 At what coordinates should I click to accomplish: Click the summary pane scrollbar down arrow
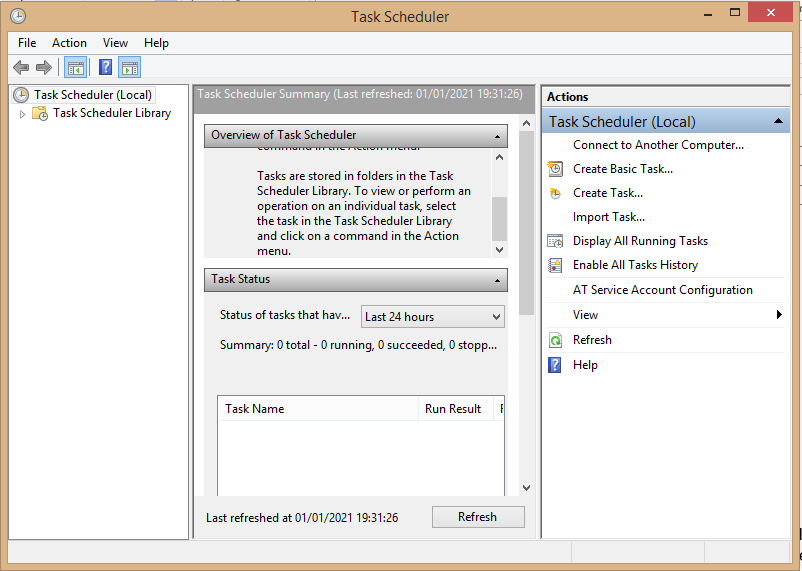pyautogui.click(x=526, y=488)
